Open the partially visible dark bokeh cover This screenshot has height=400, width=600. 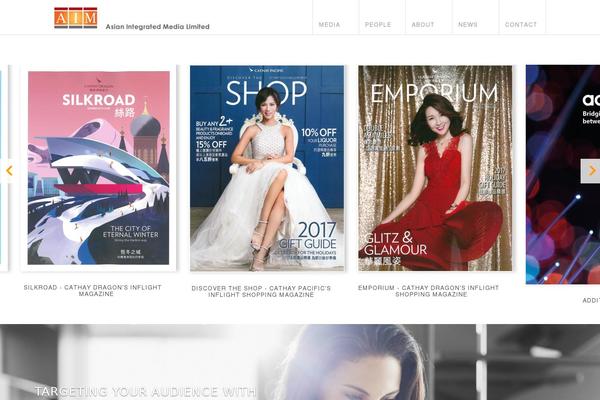coord(563,175)
